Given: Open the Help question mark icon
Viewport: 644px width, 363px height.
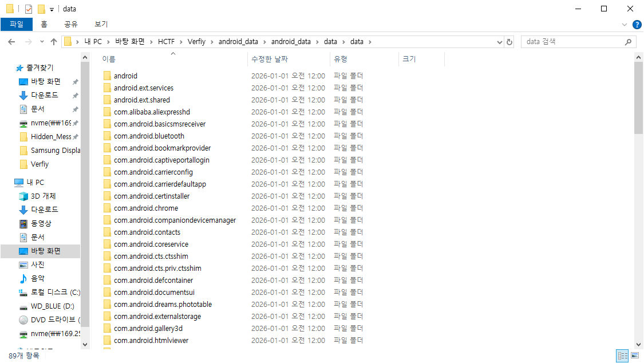Looking at the screenshot, I should (x=637, y=25).
